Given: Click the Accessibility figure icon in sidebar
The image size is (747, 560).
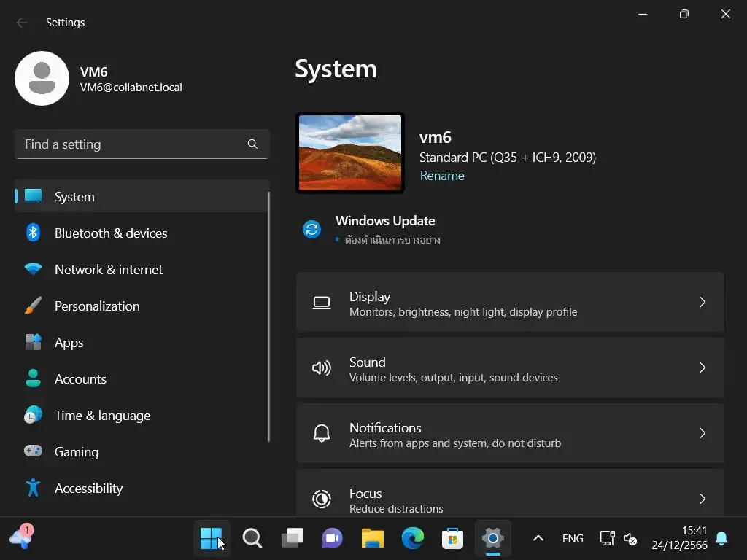Looking at the screenshot, I should (33, 488).
